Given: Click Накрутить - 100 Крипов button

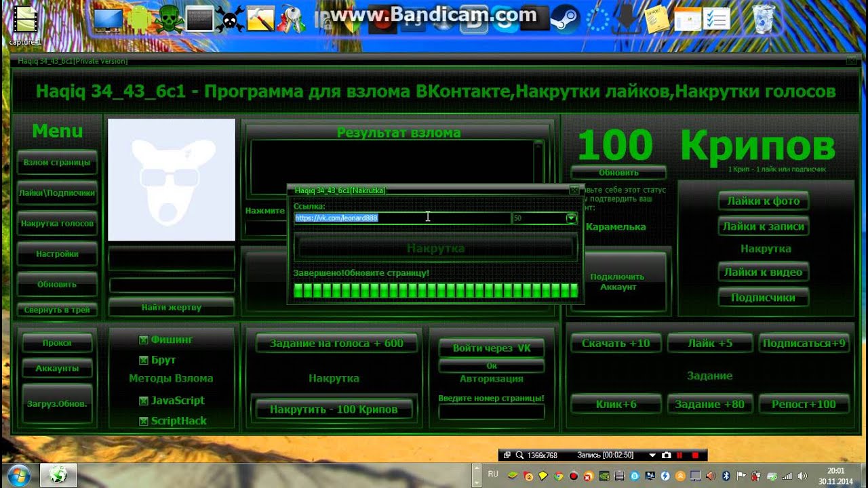Looking at the screenshot, I should tap(333, 409).
